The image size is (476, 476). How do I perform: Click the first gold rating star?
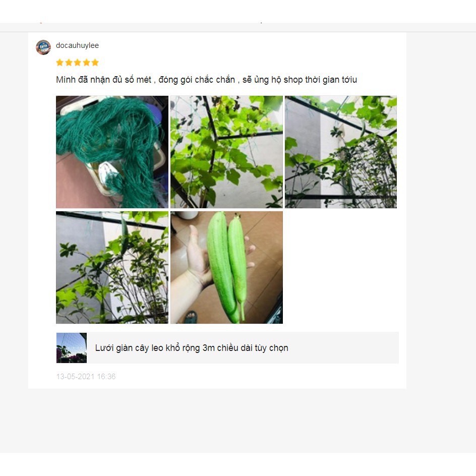coord(60,63)
